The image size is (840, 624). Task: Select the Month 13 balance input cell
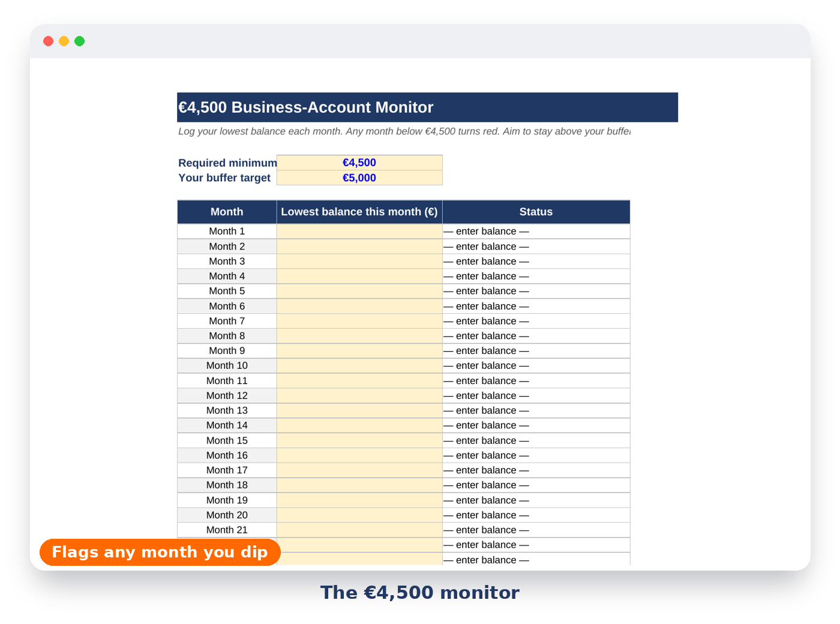tap(359, 410)
